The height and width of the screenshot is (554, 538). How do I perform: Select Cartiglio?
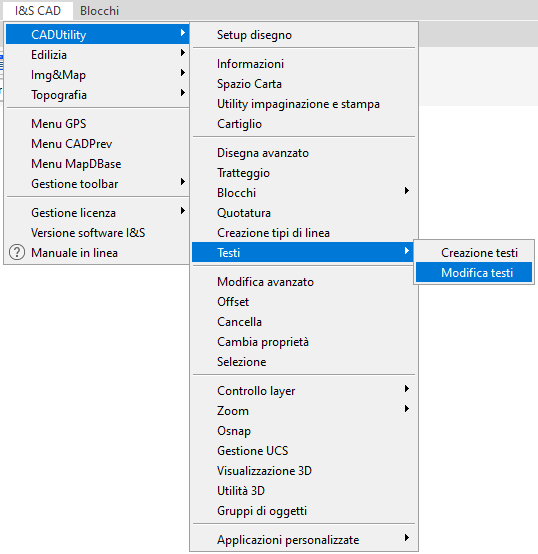coord(304,124)
